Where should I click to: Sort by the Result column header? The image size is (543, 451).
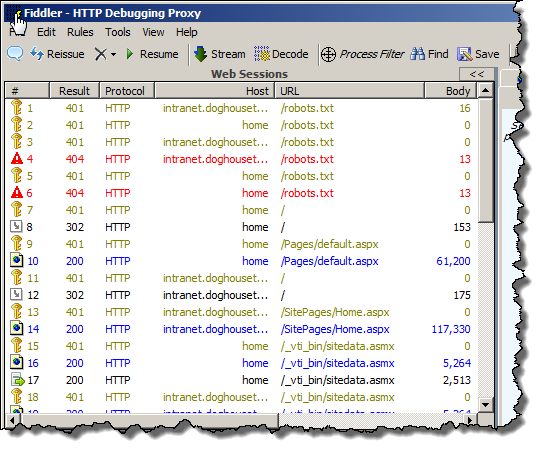74,91
